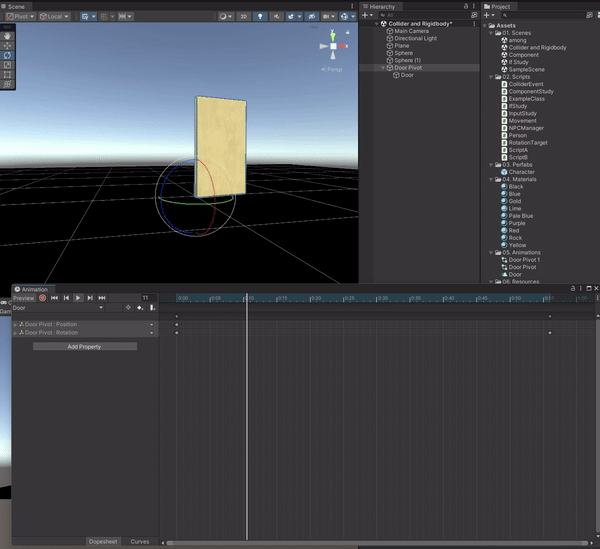Select Door Pivot 1 animation asset
600x549 pixels.
point(524,260)
